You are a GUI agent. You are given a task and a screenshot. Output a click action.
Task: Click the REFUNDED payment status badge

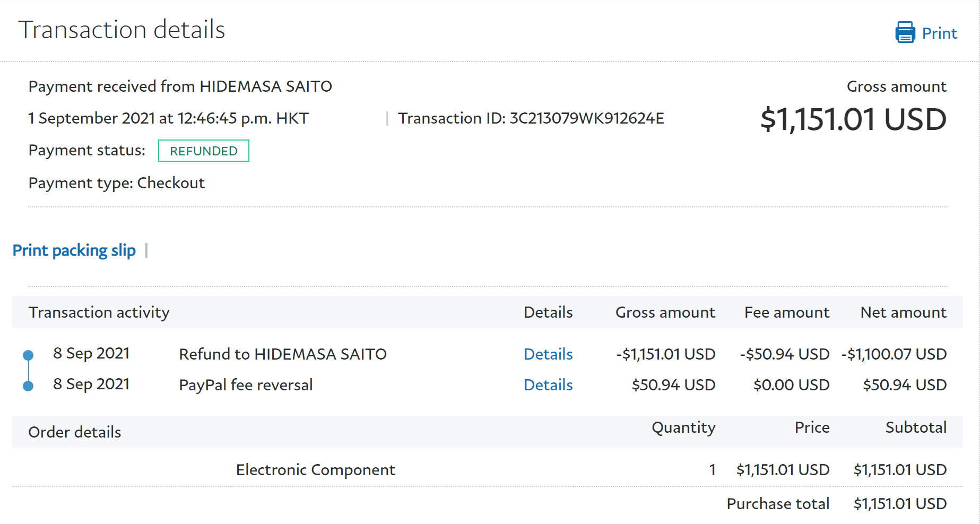[203, 151]
